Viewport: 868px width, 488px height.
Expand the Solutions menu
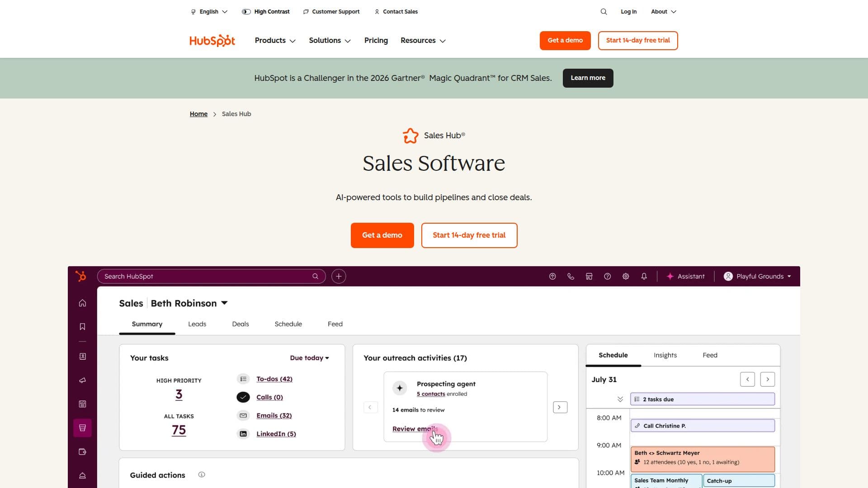pos(330,41)
